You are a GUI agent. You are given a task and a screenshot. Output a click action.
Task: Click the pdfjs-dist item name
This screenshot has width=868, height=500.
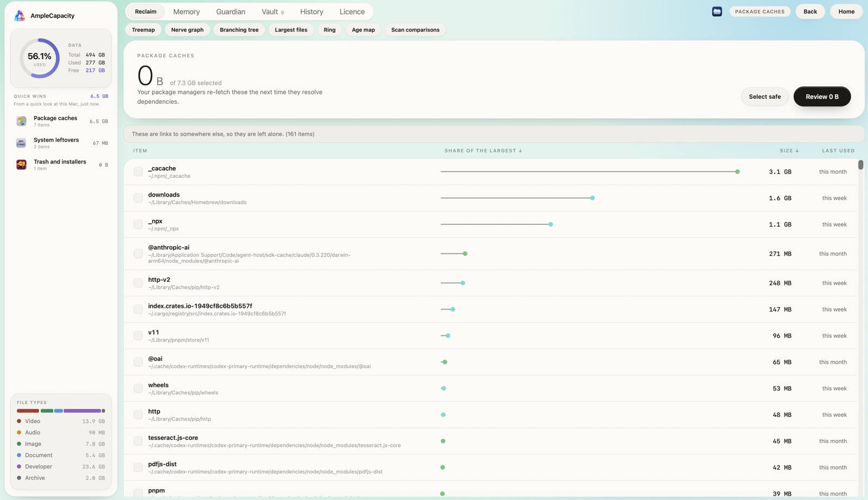(x=162, y=464)
